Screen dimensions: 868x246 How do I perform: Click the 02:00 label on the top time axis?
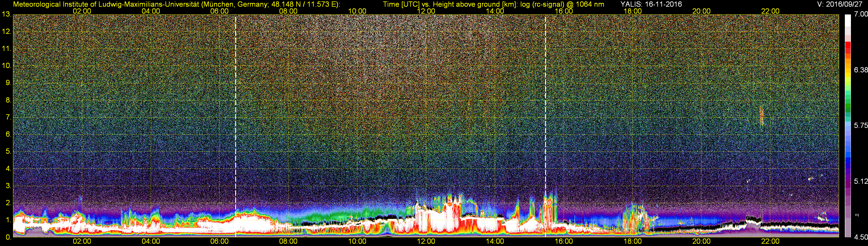pyautogui.click(x=82, y=11)
